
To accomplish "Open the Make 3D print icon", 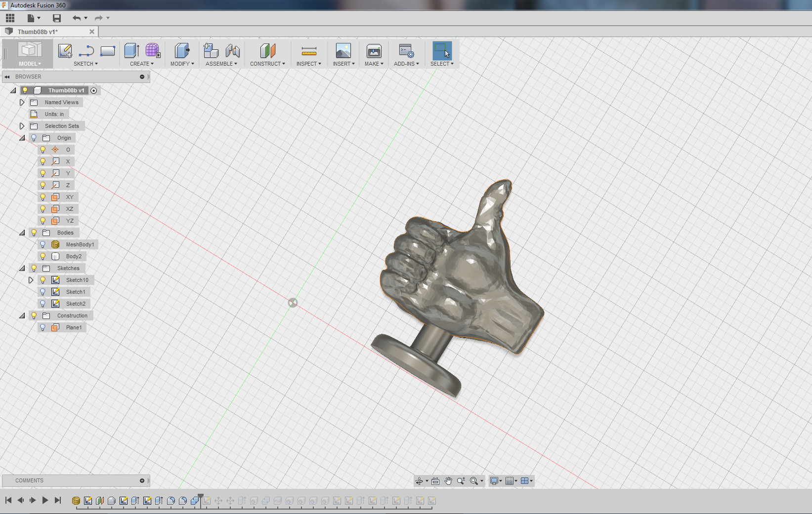I will [x=374, y=51].
